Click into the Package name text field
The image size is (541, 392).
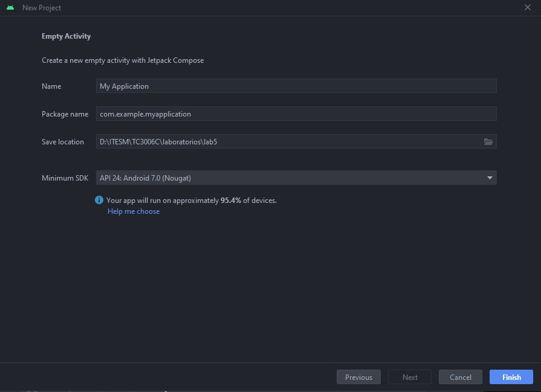click(x=296, y=114)
